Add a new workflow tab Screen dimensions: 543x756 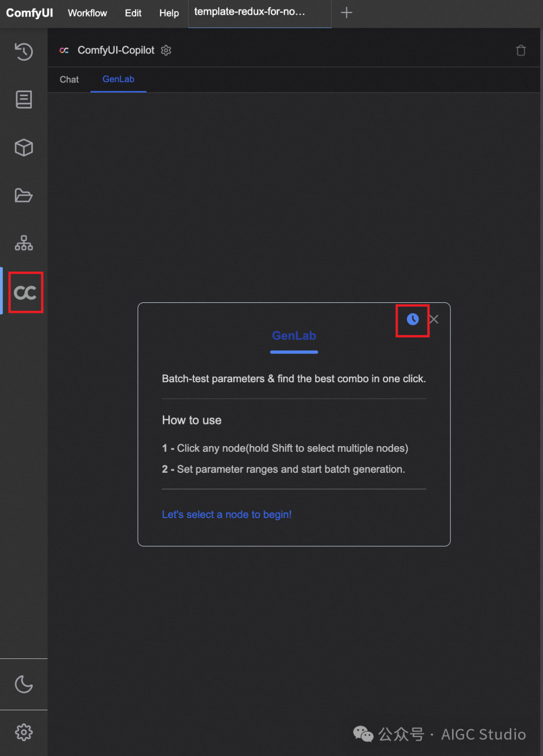tap(346, 13)
